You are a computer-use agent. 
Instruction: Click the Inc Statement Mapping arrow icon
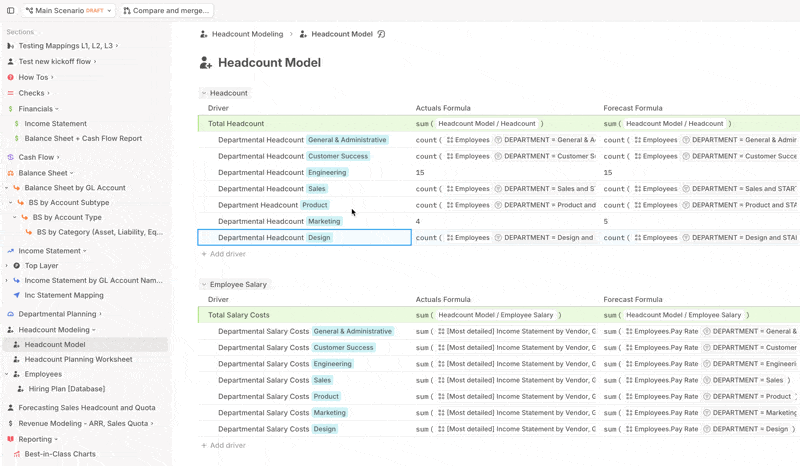(x=16, y=295)
